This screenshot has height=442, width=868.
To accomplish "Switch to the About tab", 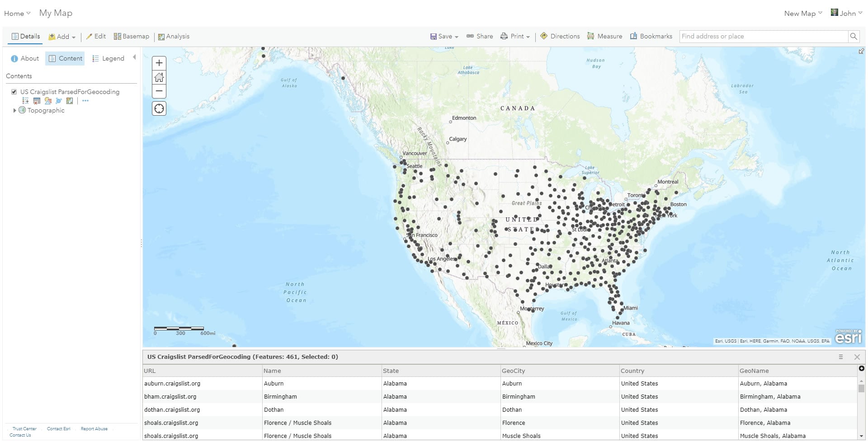I will [25, 58].
